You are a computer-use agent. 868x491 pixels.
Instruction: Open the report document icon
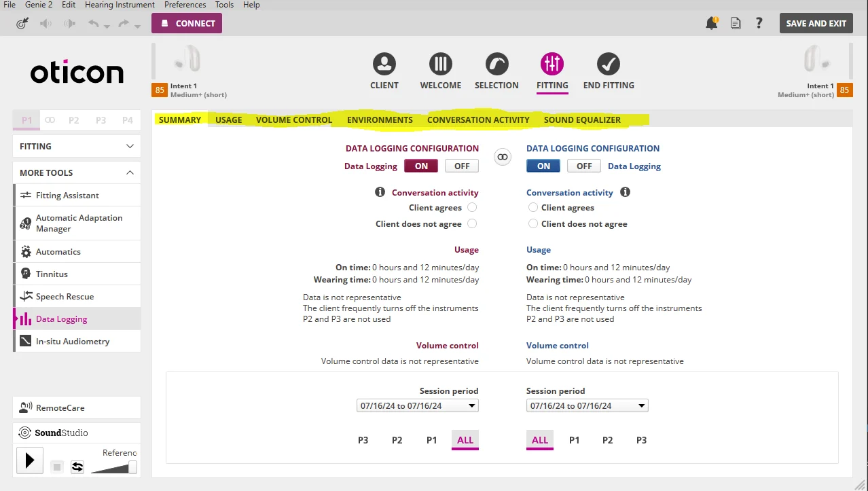736,23
